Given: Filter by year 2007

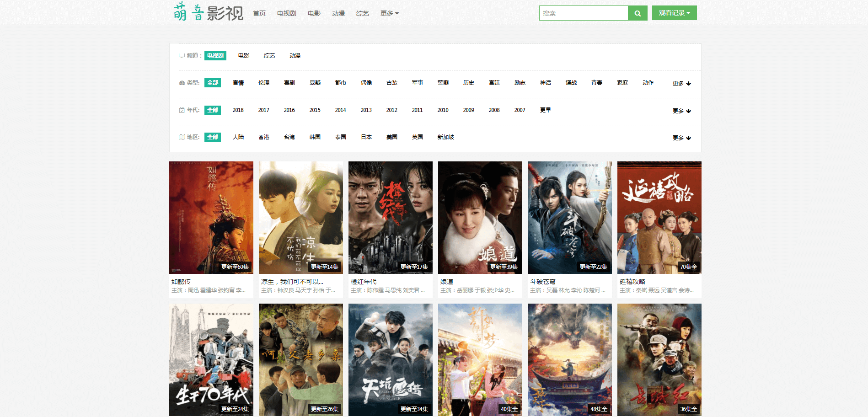Looking at the screenshot, I should tap(520, 110).
